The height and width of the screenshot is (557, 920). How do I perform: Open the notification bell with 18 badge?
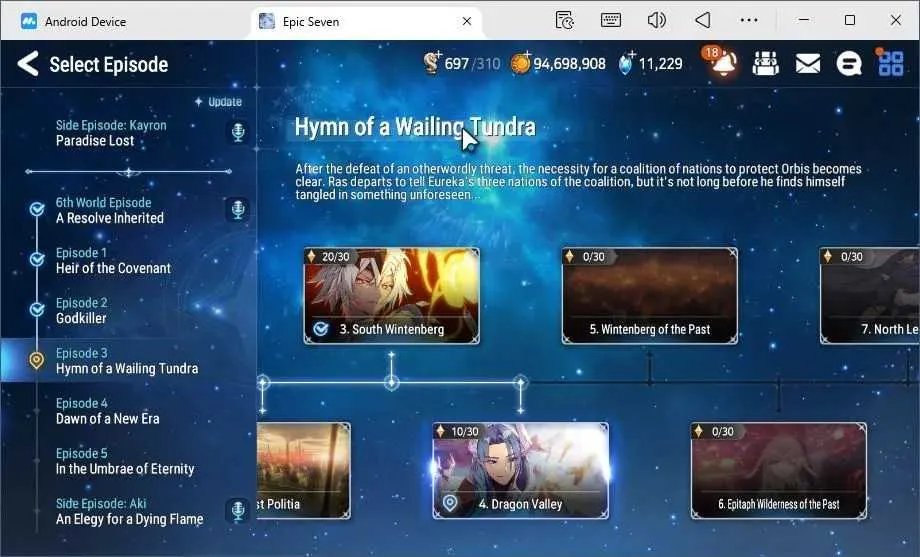point(722,62)
